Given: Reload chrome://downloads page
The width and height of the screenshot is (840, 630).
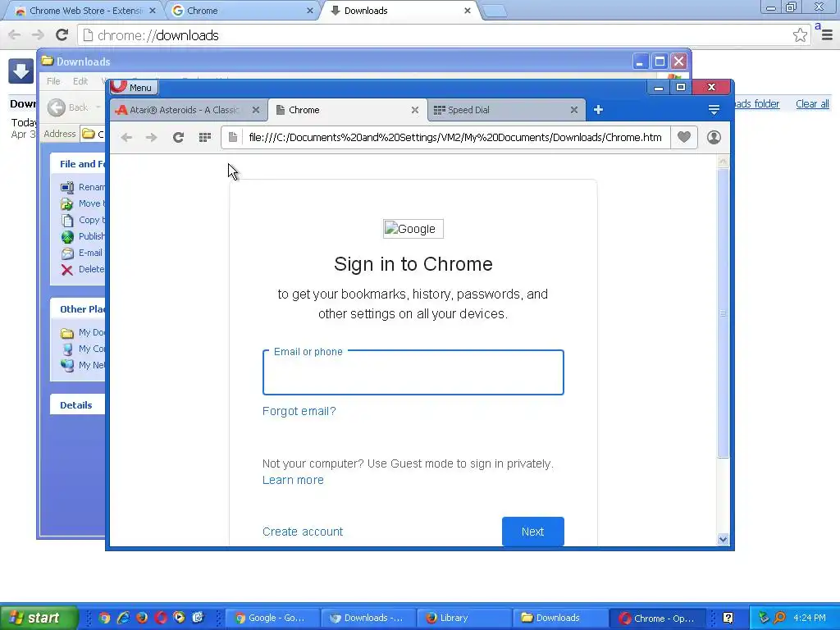Looking at the screenshot, I should click(62, 34).
